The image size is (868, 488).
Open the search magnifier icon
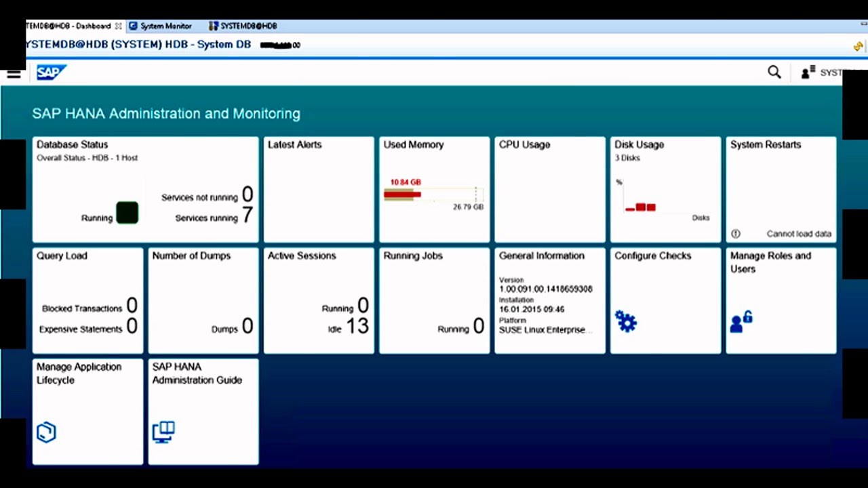774,73
